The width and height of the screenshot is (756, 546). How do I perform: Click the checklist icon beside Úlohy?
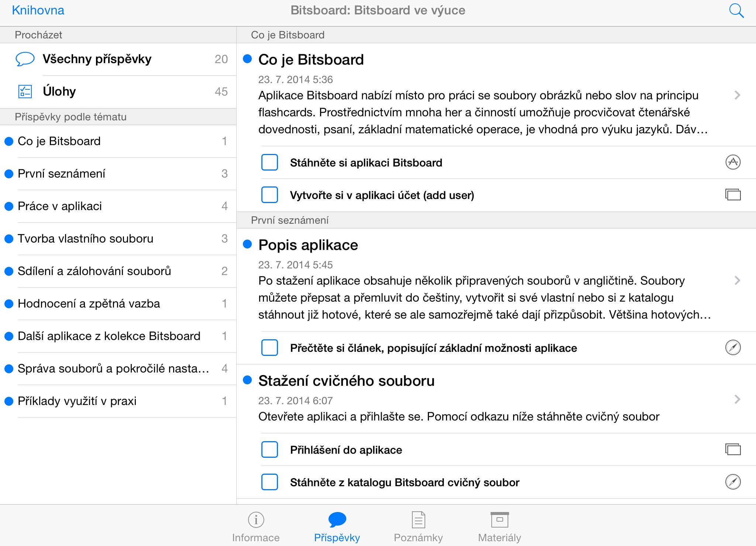(x=25, y=92)
